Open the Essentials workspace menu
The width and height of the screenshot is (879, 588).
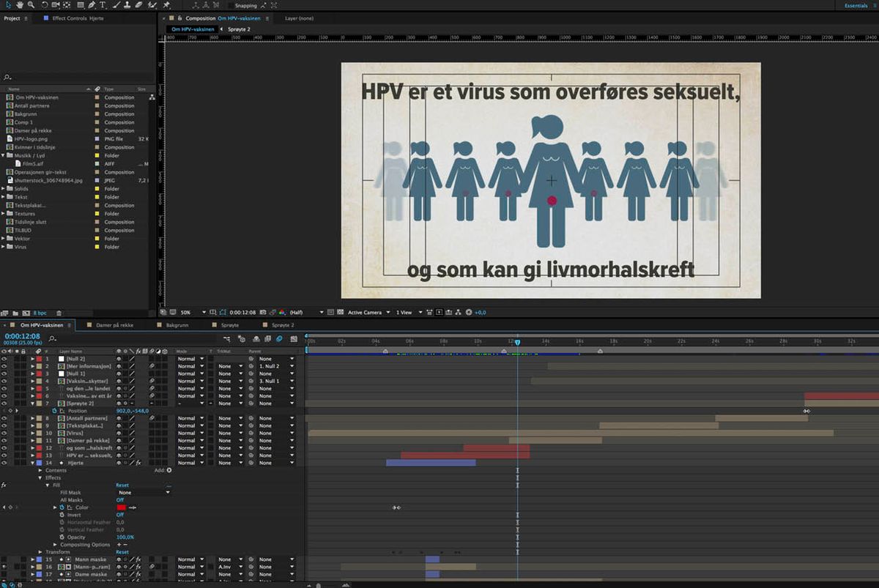[856, 5]
